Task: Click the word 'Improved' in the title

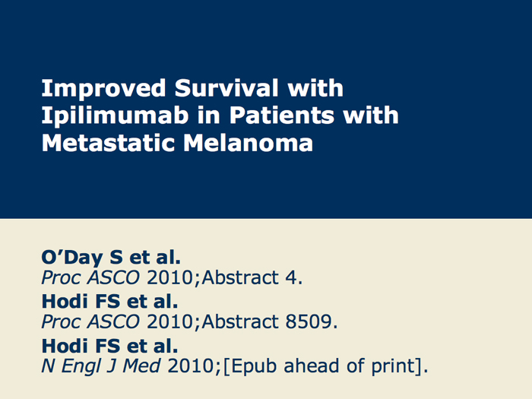Action: click(103, 89)
